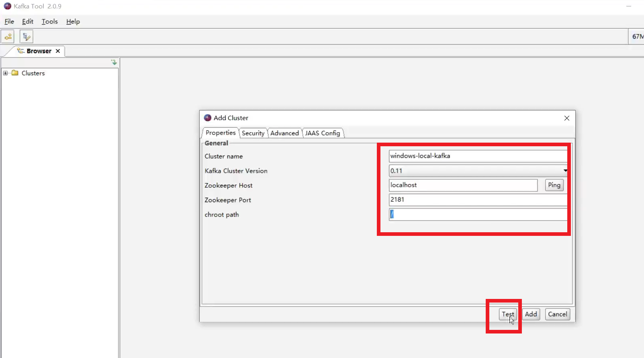Click the memory usage indicator in toolbar
Viewport: 644px width, 358px height.
(637, 37)
